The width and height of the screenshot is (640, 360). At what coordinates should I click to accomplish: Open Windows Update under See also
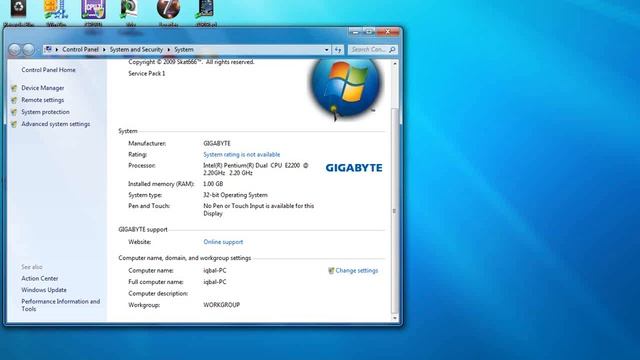click(x=44, y=290)
